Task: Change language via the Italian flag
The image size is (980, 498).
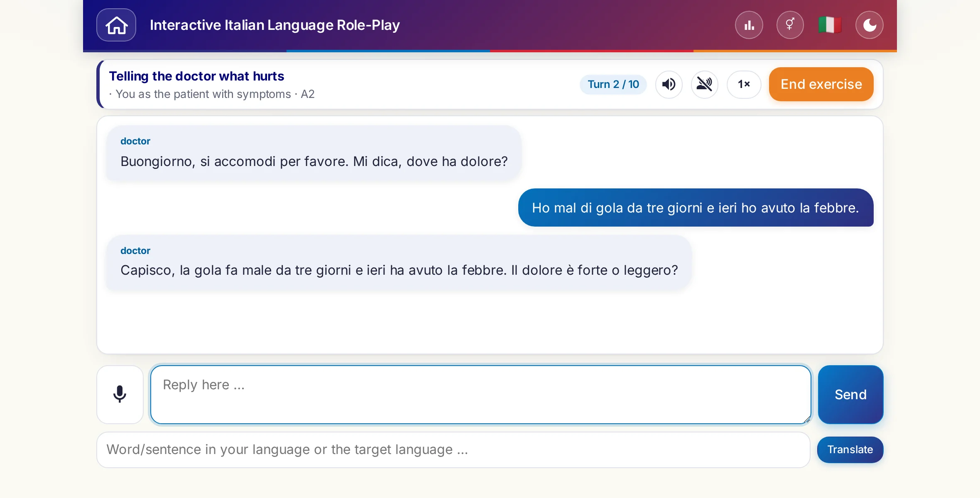Action: (x=830, y=25)
